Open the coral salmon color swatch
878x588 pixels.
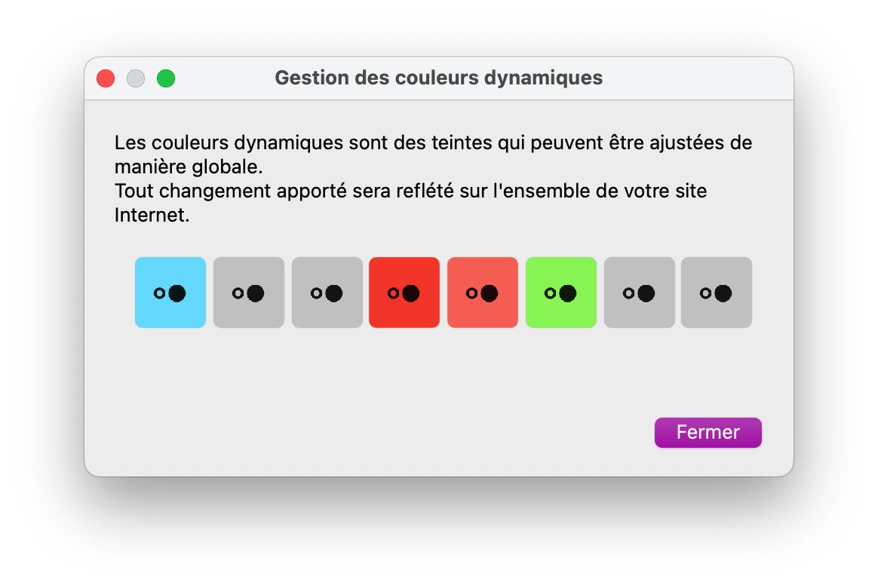pyautogui.click(x=483, y=292)
